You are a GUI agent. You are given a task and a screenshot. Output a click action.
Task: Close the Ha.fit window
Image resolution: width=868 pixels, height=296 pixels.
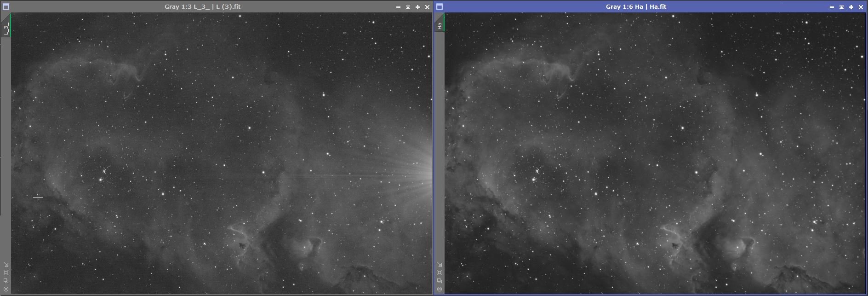pyautogui.click(x=861, y=7)
